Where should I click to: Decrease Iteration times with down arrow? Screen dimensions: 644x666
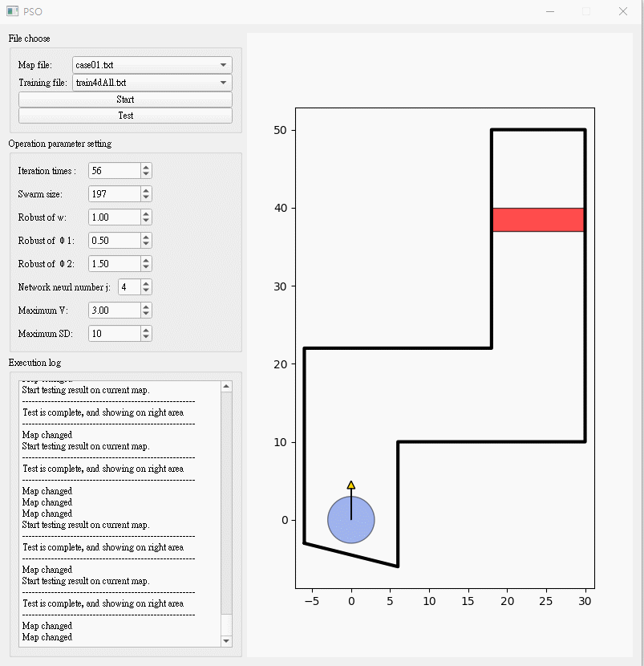coord(146,175)
